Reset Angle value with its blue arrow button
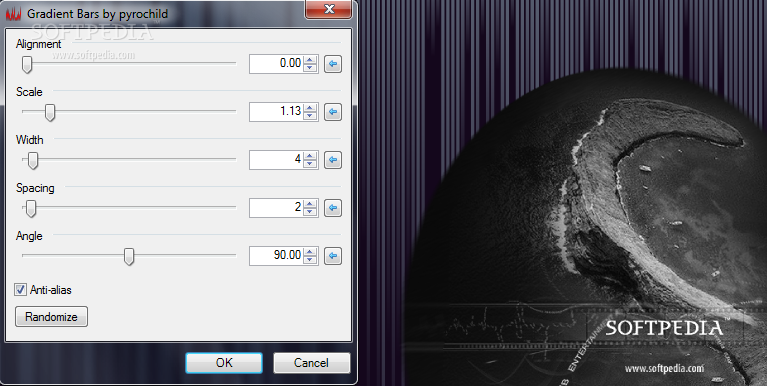The width and height of the screenshot is (767, 386). (x=333, y=255)
